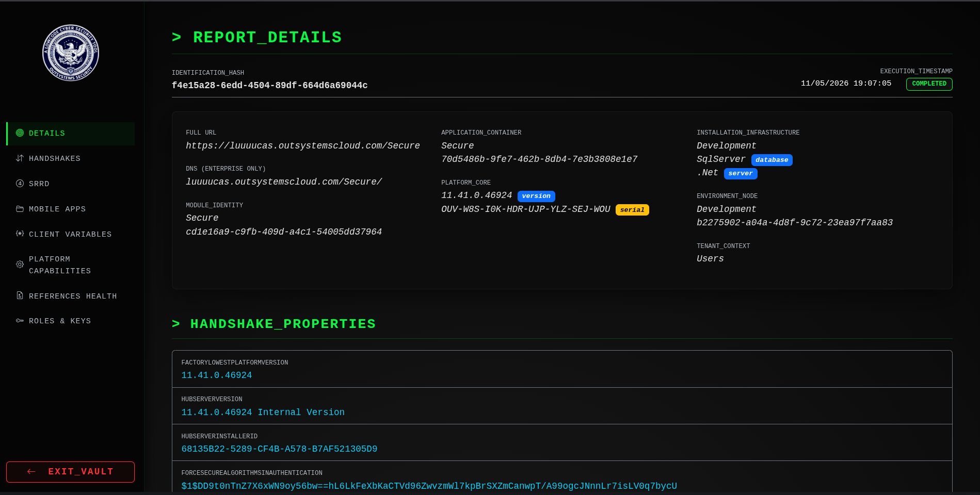Click environment node GUID b2275902-a04a
The image size is (980, 495).
[x=795, y=223]
